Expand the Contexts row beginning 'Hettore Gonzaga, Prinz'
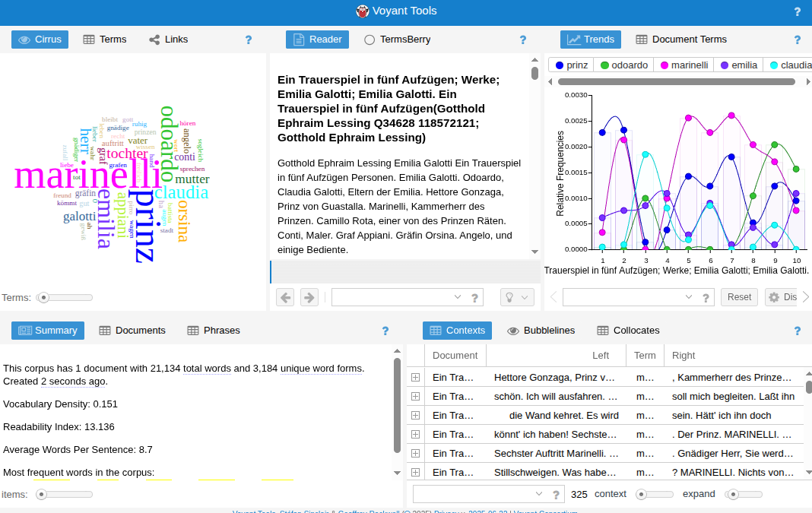 415,378
